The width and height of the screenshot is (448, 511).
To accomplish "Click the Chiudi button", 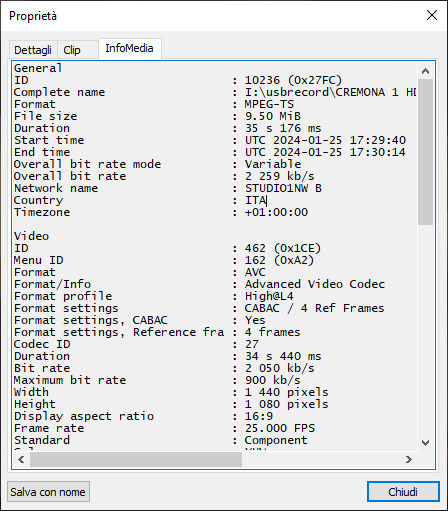I will coord(403,492).
